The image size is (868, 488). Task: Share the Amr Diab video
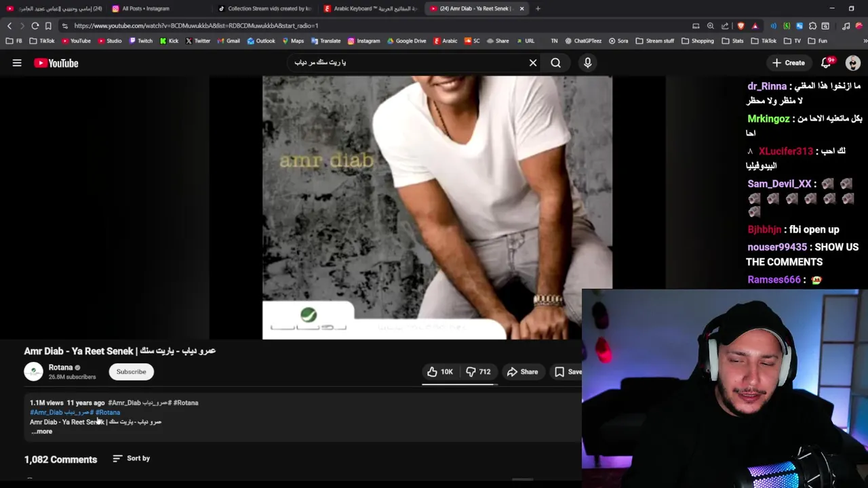tap(522, 371)
